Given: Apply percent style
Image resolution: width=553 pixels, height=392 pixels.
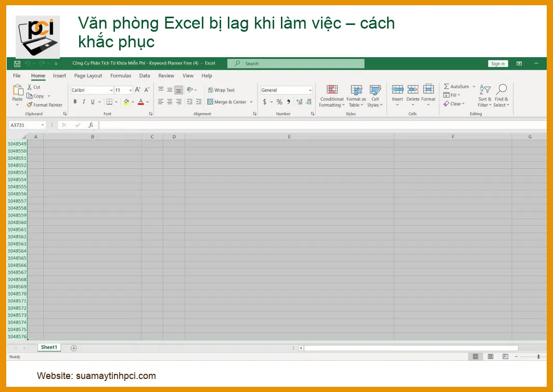Looking at the screenshot, I should click(x=279, y=102).
